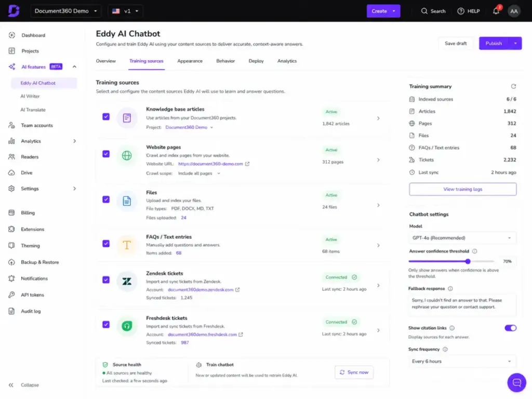
Task: Open the document360-demo.com website link
Action: pos(210,164)
